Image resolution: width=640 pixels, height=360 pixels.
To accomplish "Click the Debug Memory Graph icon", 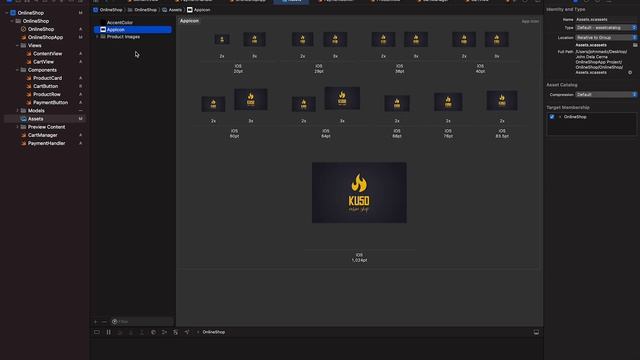I will point(164,332).
